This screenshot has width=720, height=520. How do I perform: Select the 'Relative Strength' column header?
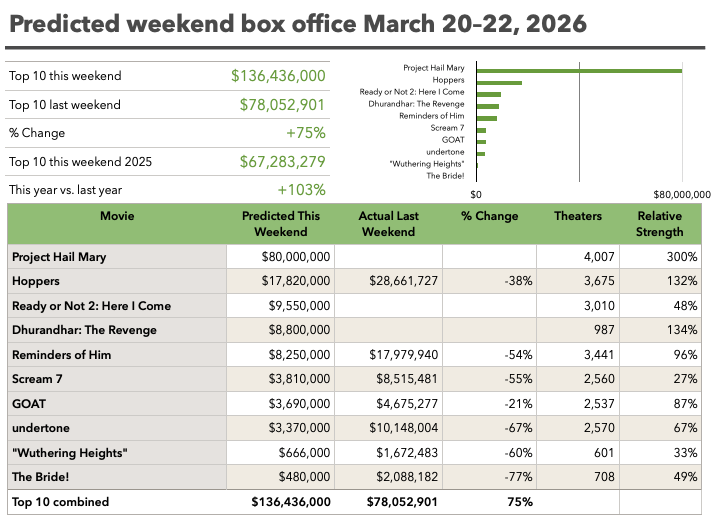pyautogui.click(x=659, y=223)
